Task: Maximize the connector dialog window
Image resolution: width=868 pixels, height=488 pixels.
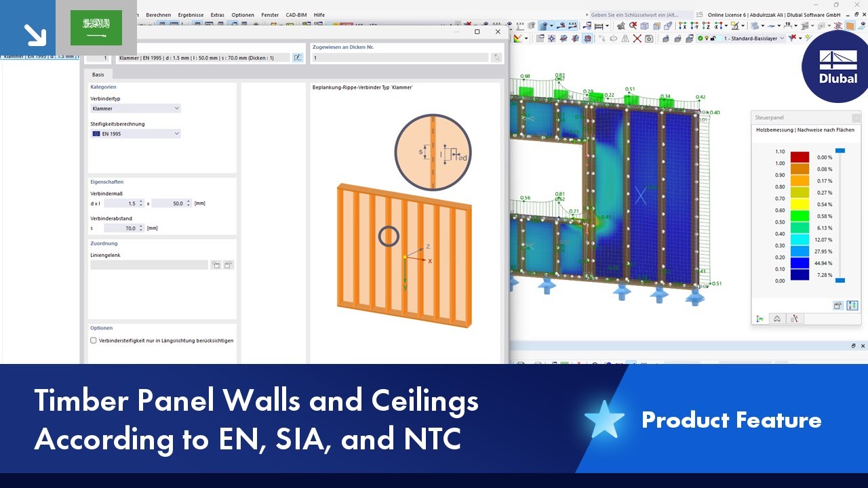Action: tap(477, 32)
